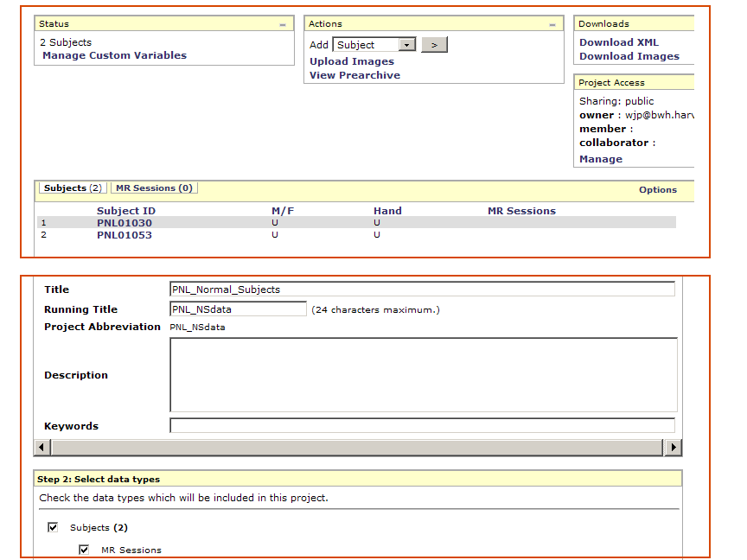Open the Options menu in subjects table
Viewport: 747px width, 560px height.
(x=657, y=190)
